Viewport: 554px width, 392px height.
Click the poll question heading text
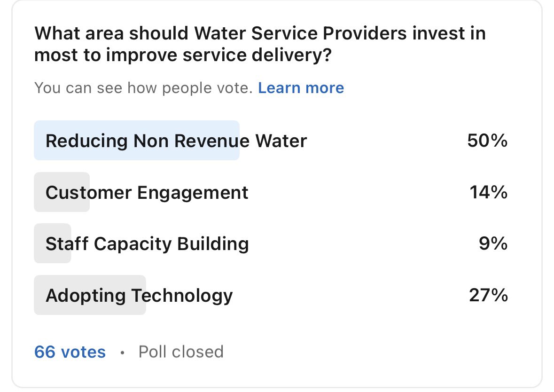[x=260, y=44]
